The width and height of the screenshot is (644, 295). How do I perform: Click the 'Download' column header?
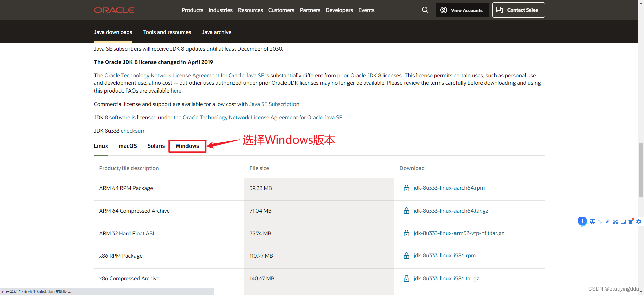click(x=412, y=168)
